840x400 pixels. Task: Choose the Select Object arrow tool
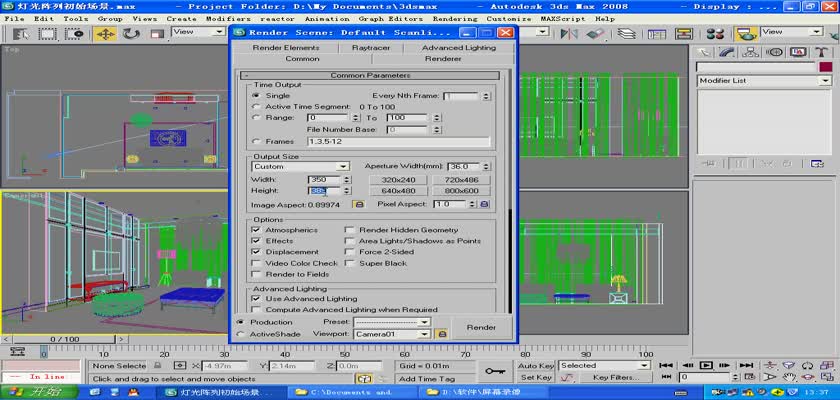[21, 33]
